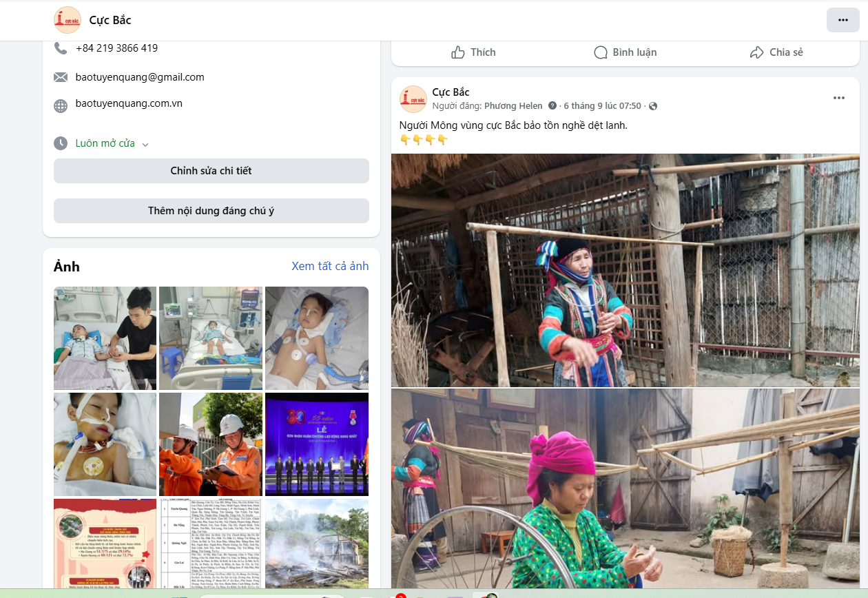Click the phone icon beside +84 219 3866 419

(x=61, y=48)
